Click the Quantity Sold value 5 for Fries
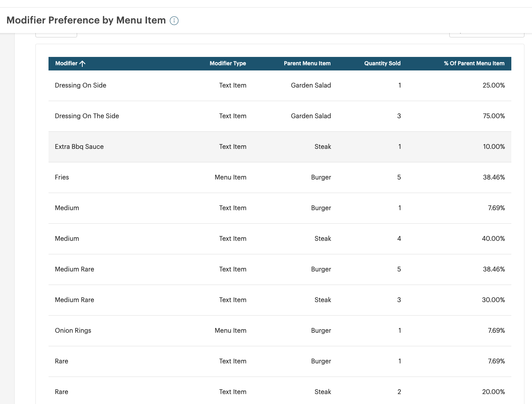This screenshot has height=404, width=532. 399,178
